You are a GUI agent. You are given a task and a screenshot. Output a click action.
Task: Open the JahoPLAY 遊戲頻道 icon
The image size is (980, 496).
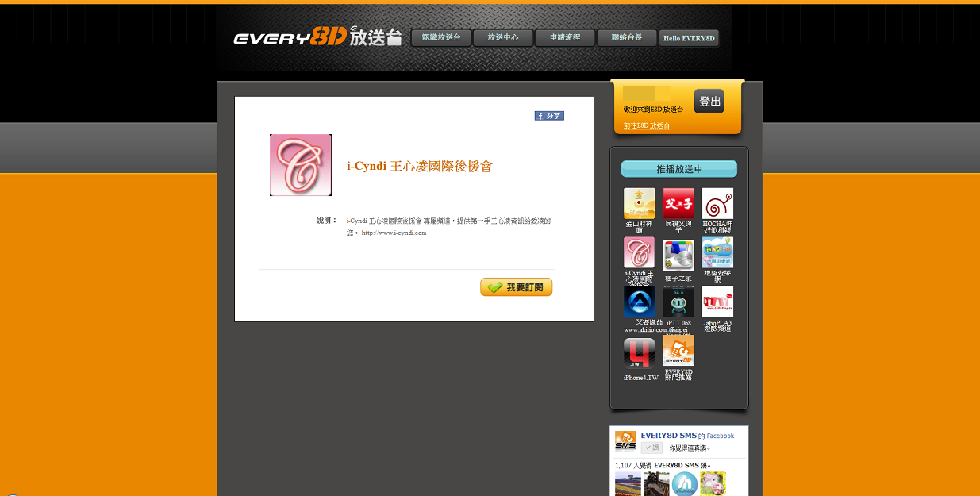click(x=717, y=302)
